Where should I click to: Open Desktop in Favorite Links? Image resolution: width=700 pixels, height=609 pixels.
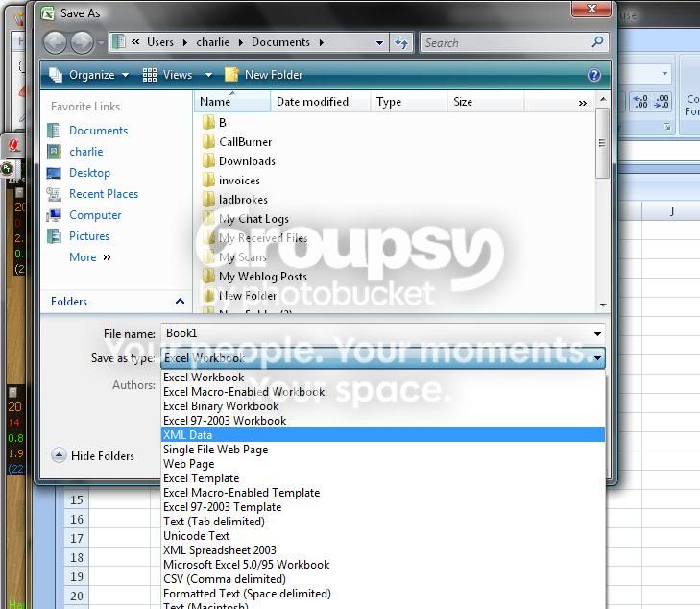(89, 173)
